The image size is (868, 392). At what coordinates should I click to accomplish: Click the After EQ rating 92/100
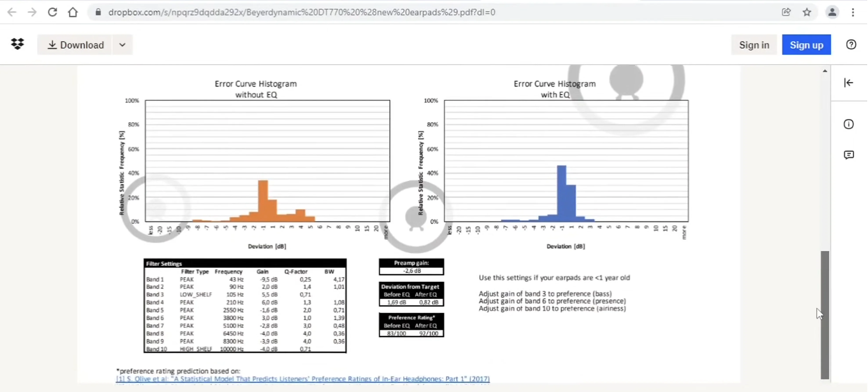428,334
